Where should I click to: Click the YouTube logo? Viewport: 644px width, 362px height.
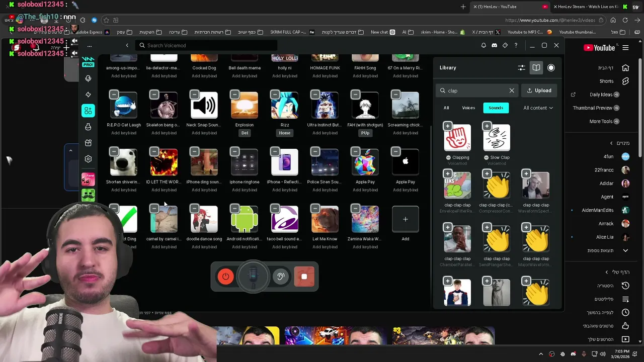599,48
